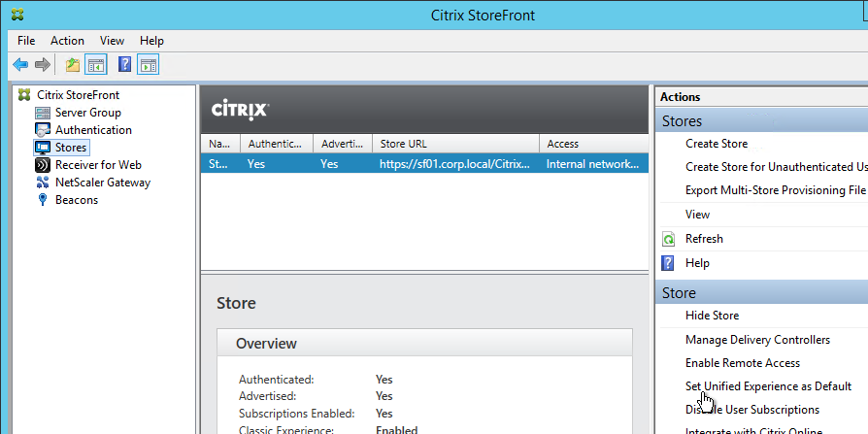Viewport: 868px width, 434px height.
Task: Select NetScaler Gateway in the tree
Action: tap(103, 183)
